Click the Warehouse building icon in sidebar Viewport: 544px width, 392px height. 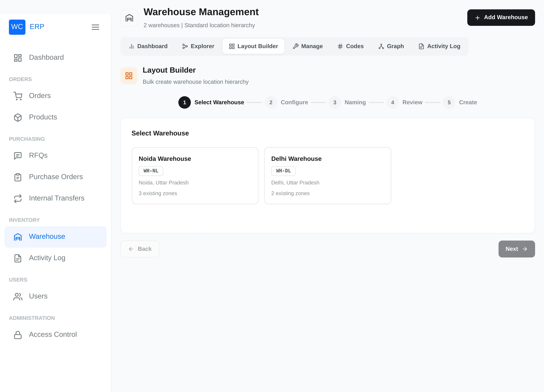(18, 237)
